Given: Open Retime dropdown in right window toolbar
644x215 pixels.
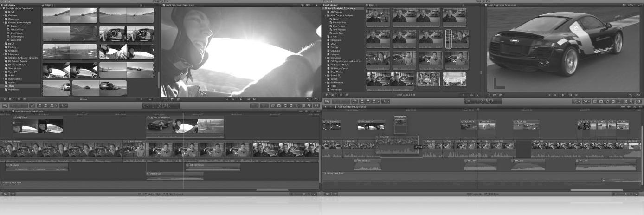Looking at the screenshot, I should (586, 101).
